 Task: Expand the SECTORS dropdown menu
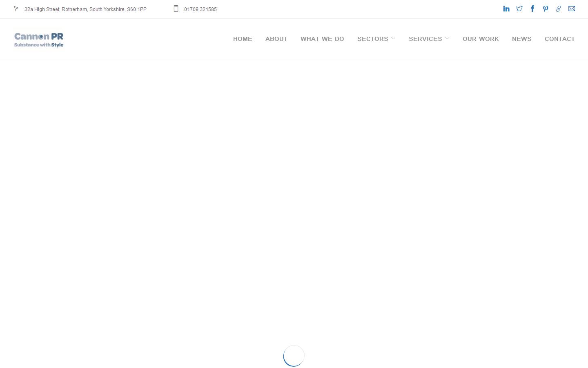pyautogui.click(x=373, y=38)
